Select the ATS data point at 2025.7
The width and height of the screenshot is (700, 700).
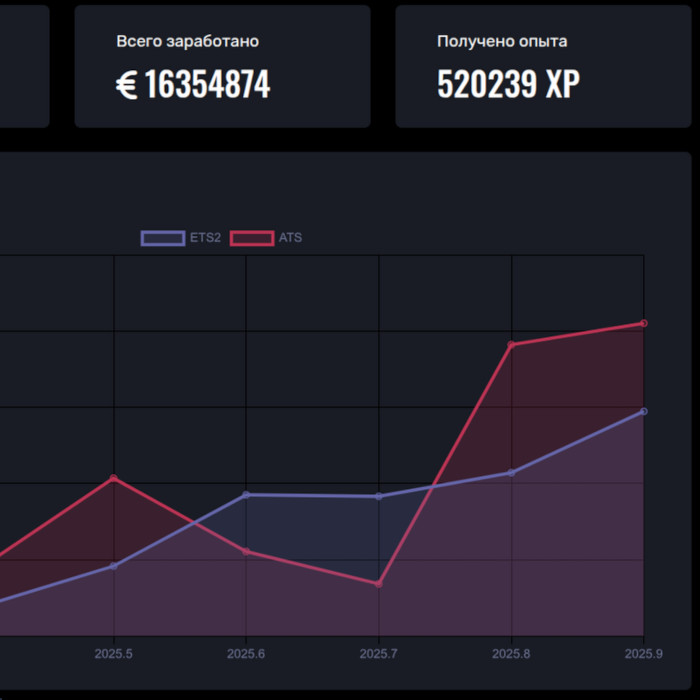click(x=379, y=584)
